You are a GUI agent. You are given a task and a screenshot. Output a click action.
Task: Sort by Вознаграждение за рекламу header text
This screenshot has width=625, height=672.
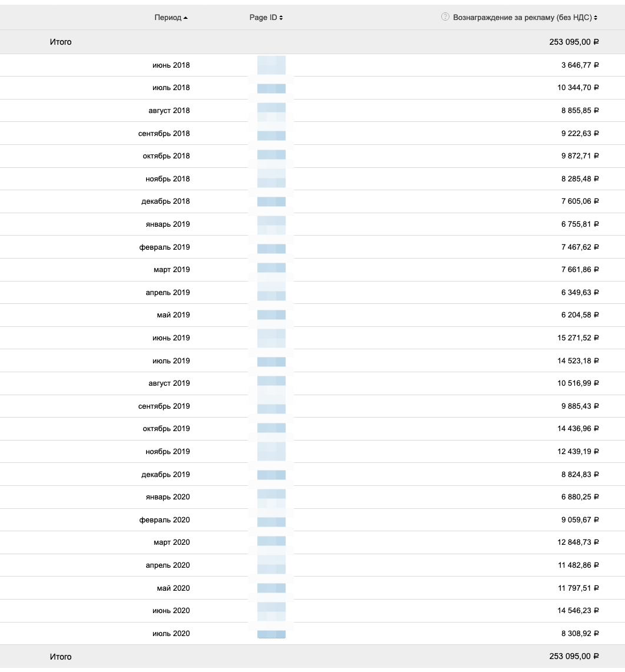522,18
